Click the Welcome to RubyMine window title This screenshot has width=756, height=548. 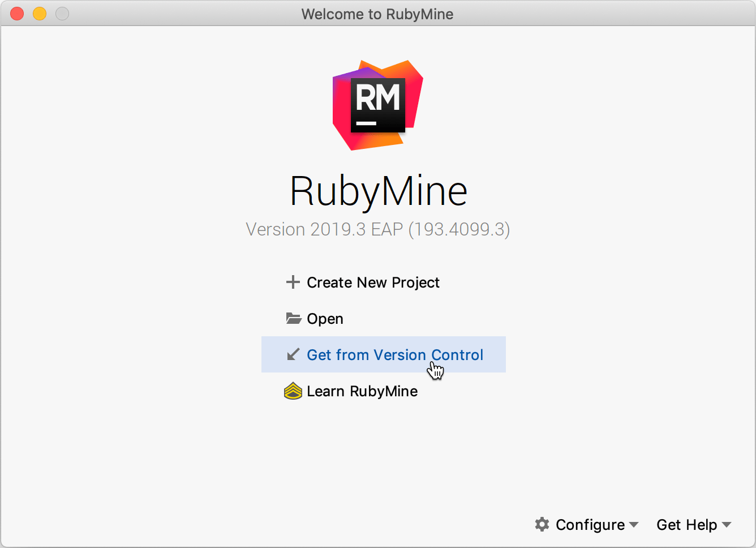[377, 14]
